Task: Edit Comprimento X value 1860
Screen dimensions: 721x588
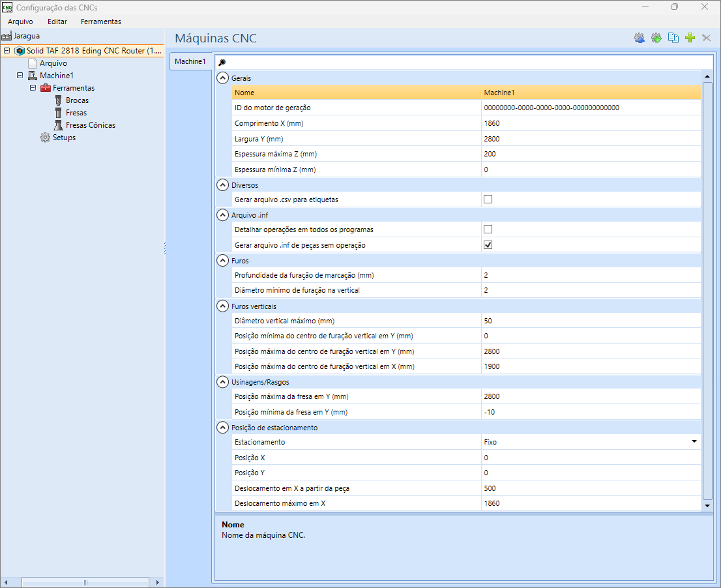Action: tap(591, 123)
